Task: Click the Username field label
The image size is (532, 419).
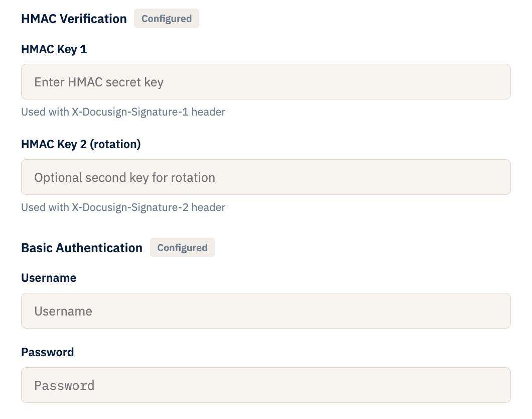Action: pyautogui.click(x=48, y=278)
